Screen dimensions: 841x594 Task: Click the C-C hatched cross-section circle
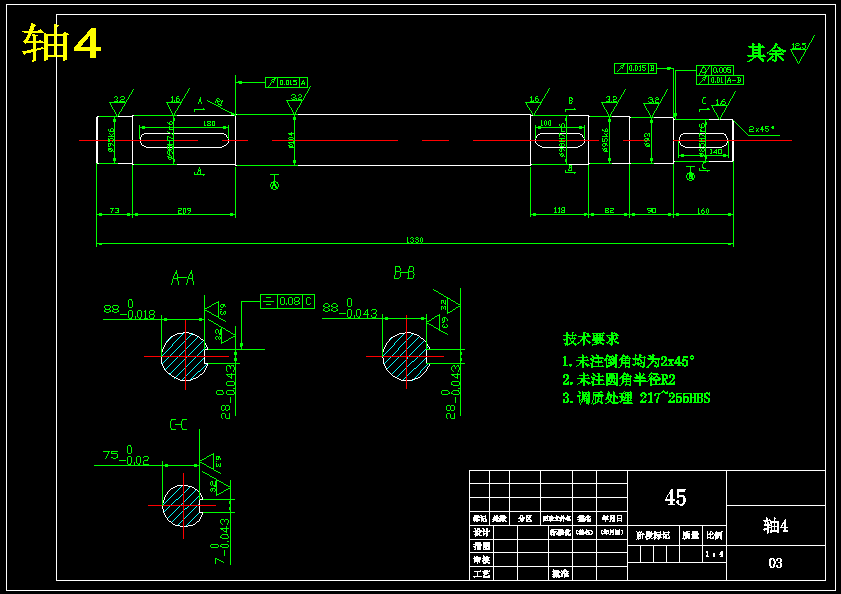(183, 505)
